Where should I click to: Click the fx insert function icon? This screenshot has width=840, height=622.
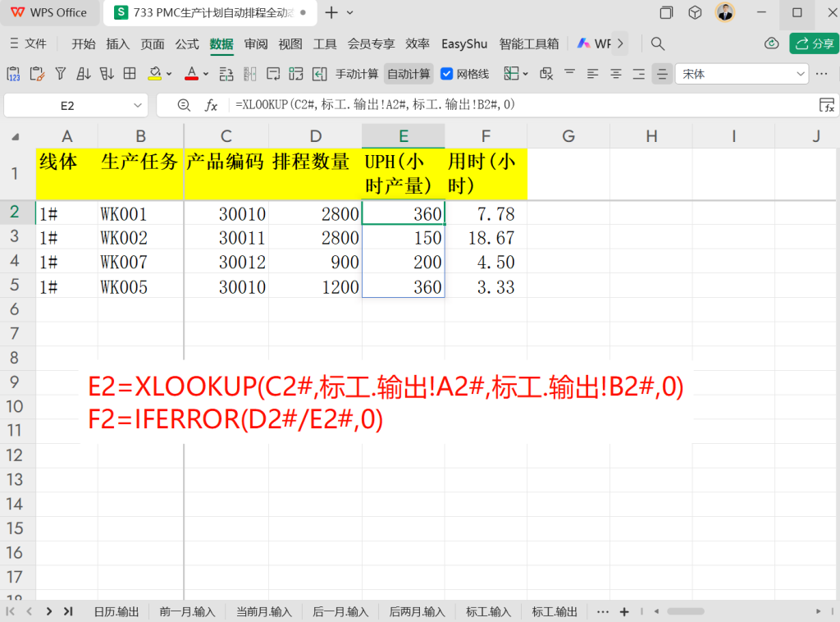point(211,106)
